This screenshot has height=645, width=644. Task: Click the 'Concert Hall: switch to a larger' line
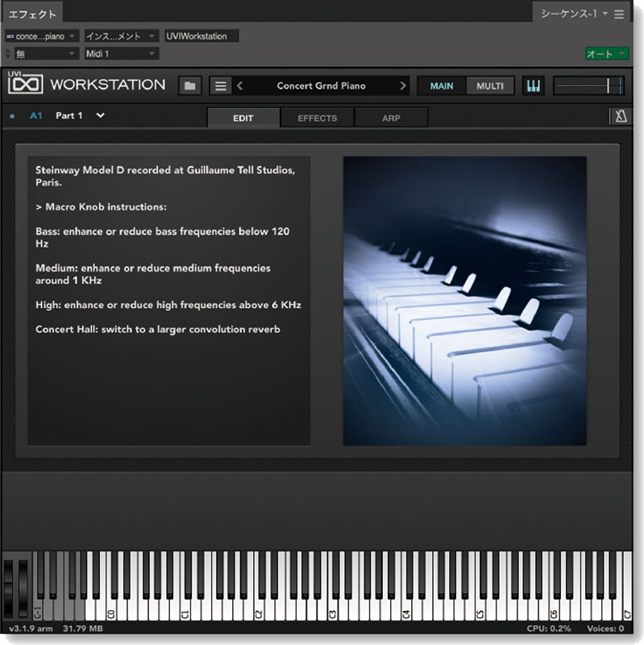click(158, 330)
